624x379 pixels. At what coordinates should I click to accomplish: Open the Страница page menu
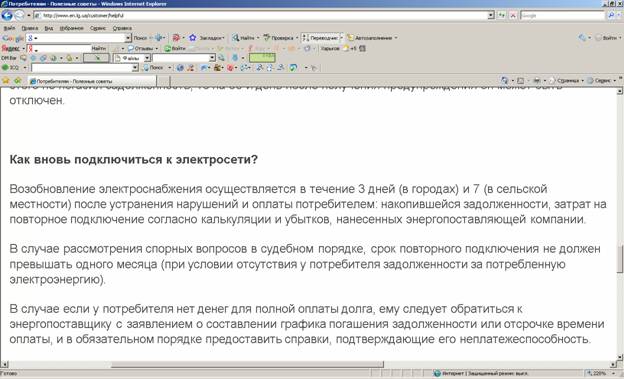point(566,80)
